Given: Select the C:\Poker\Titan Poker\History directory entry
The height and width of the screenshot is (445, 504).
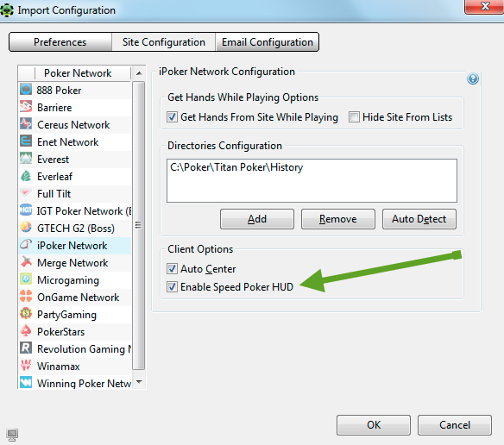Looking at the screenshot, I should [x=236, y=167].
